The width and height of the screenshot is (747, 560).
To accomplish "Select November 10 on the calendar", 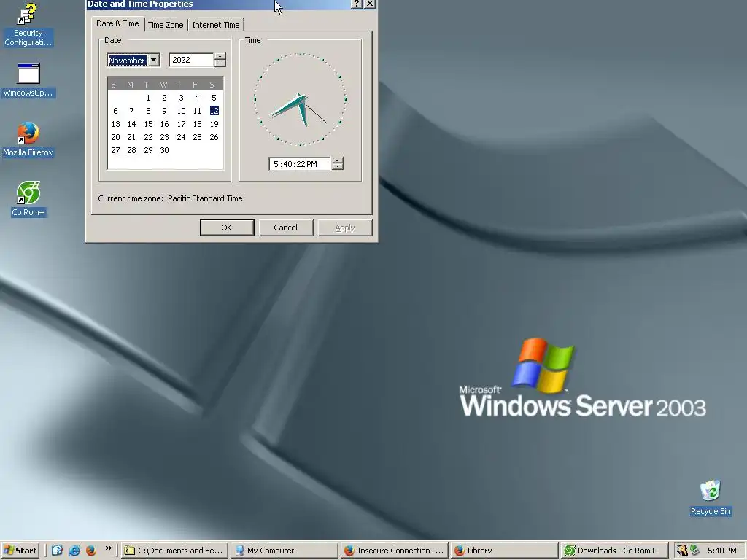I will pyautogui.click(x=181, y=111).
